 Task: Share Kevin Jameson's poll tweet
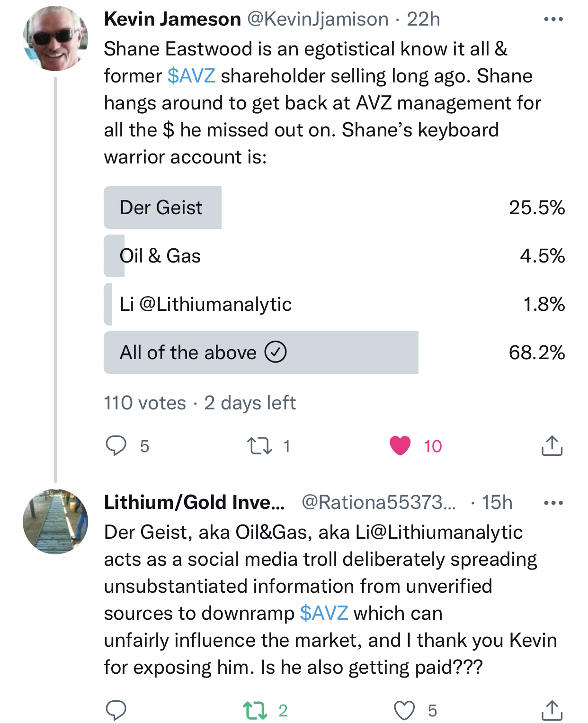[x=552, y=446]
